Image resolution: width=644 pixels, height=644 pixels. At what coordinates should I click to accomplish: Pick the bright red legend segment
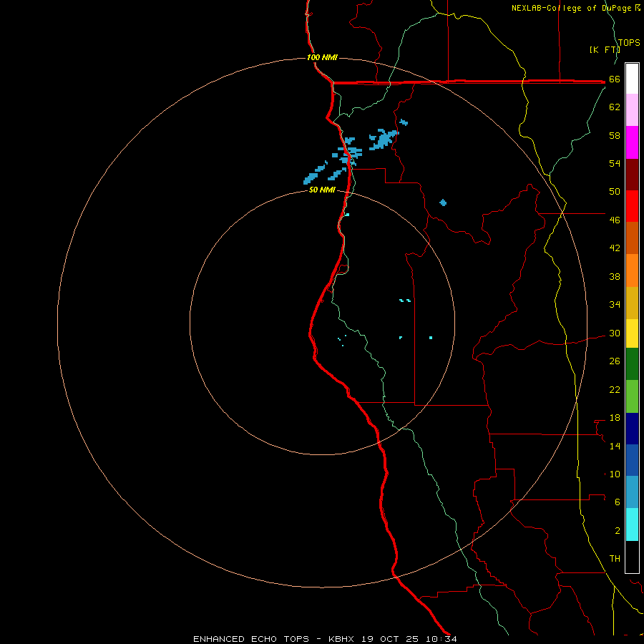pos(632,206)
